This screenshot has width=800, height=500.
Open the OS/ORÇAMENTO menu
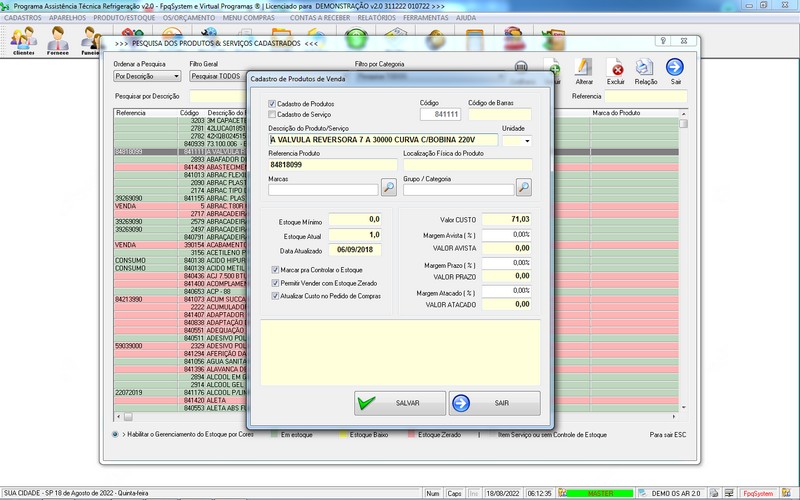pos(189,17)
